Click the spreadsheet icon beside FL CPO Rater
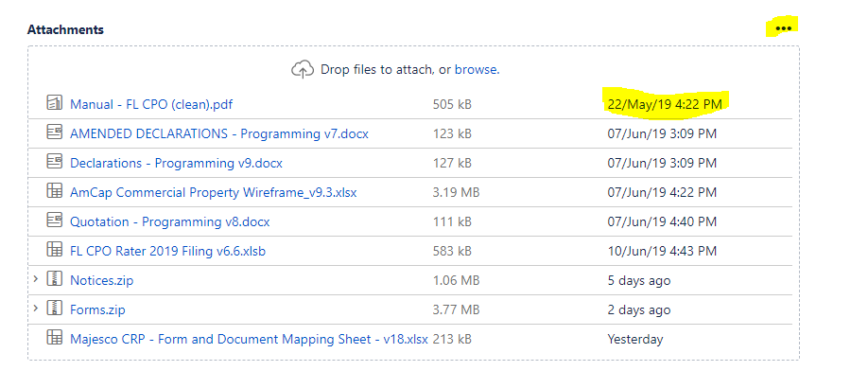 pos(54,249)
